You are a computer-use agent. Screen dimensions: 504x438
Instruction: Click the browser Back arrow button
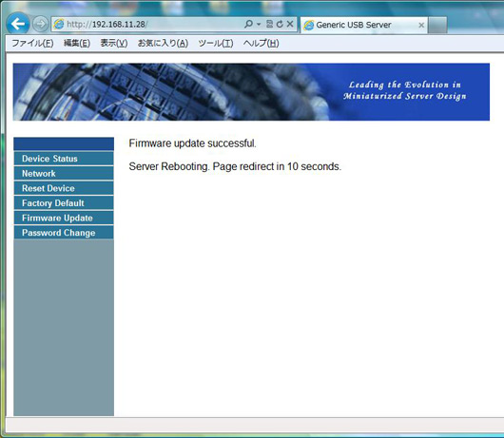click(x=18, y=24)
